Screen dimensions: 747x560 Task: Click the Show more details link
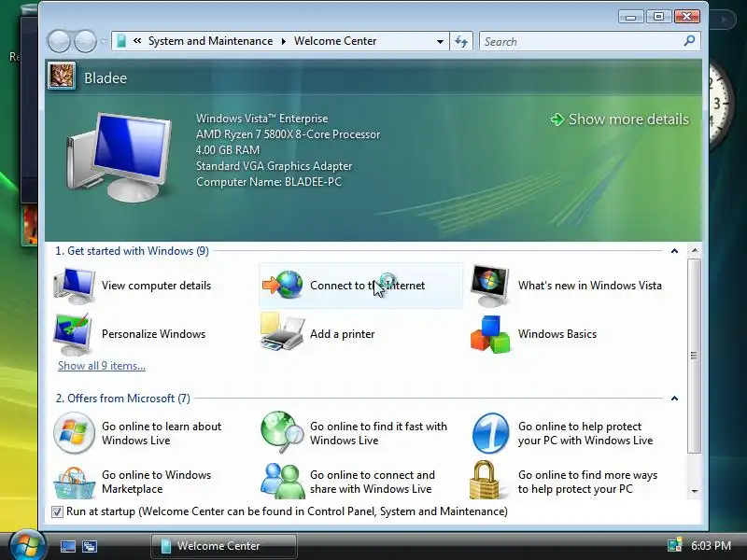pyautogui.click(x=628, y=119)
